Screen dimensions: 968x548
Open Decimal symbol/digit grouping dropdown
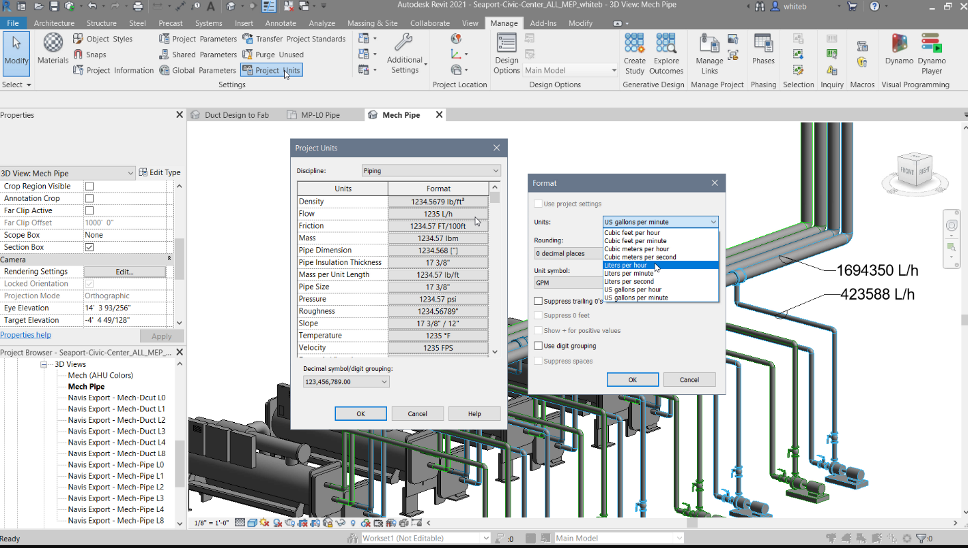coord(346,381)
